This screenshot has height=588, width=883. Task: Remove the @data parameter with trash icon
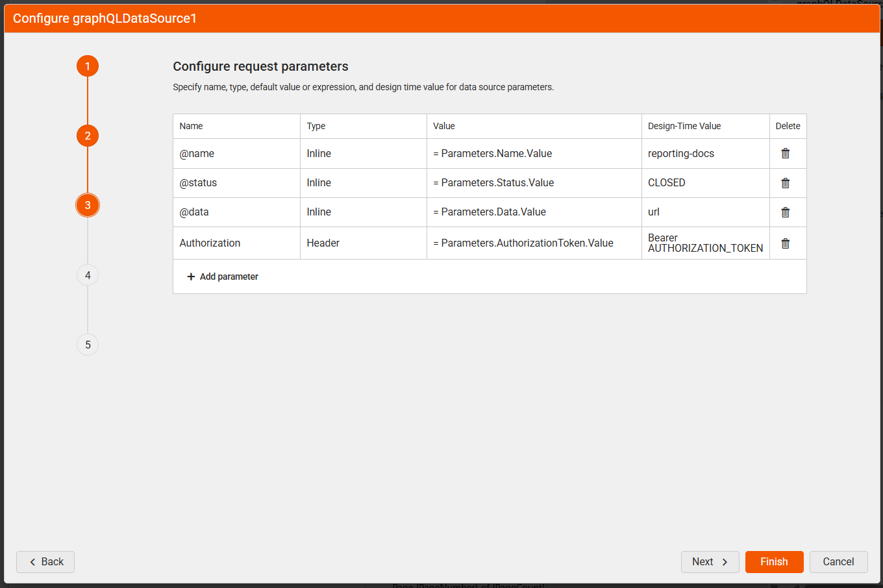click(785, 212)
